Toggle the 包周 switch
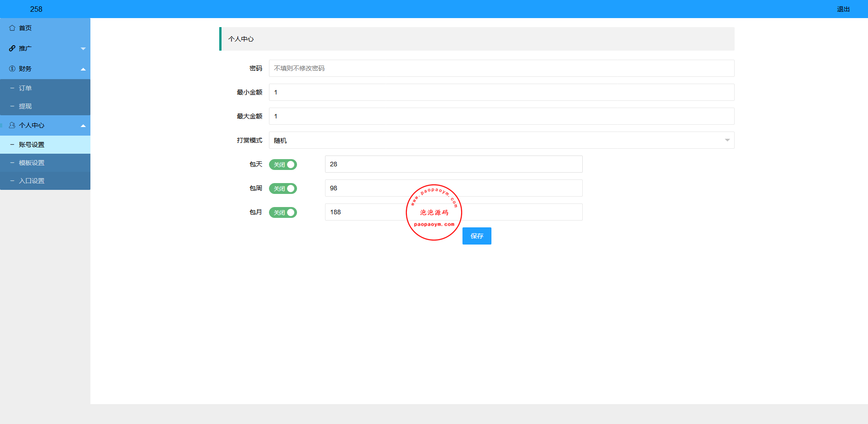The height and width of the screenshot is (424, 868). [283, 188]
